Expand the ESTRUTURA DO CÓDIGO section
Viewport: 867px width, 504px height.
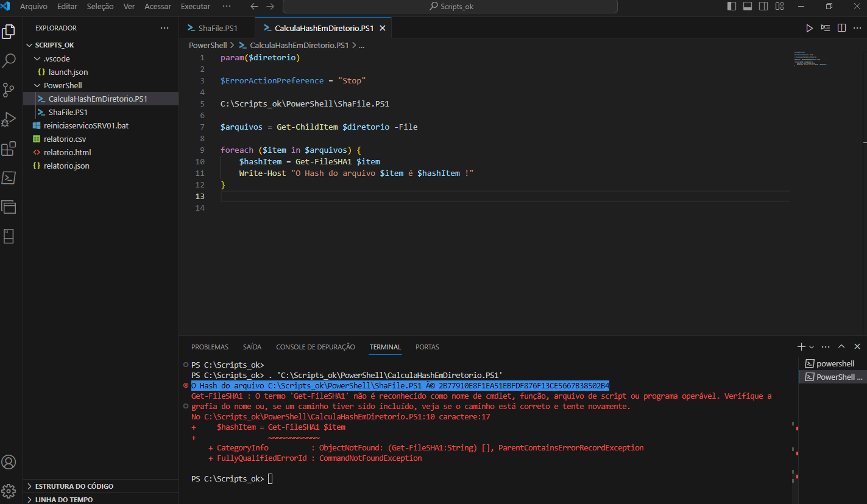[101, 486]
